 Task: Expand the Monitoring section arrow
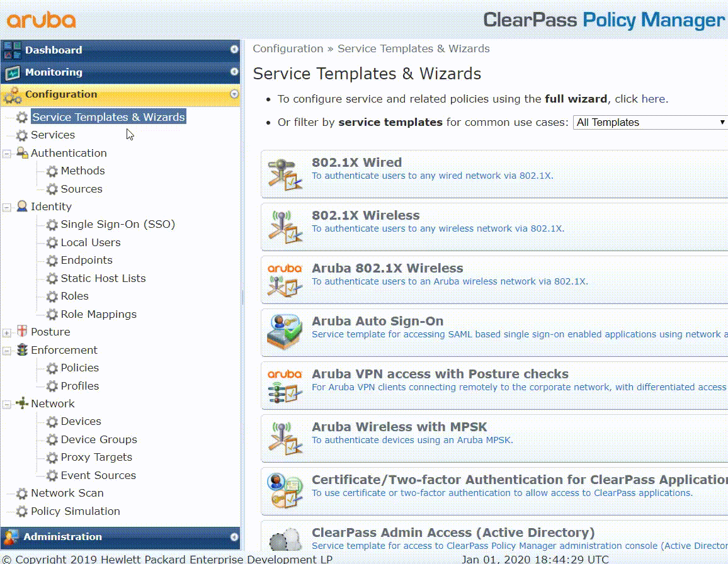point(234,72)
